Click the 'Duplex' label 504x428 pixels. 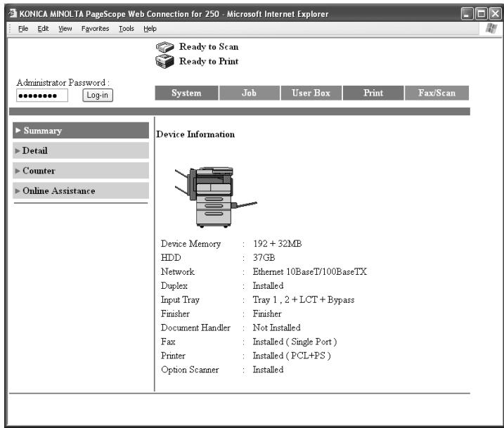pos(174,285)
